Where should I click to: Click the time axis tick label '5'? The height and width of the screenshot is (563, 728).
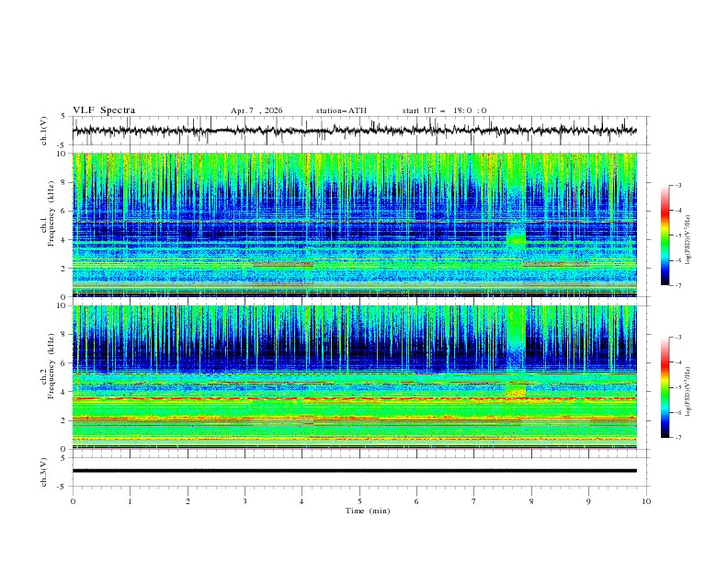[x=359, y=501]
